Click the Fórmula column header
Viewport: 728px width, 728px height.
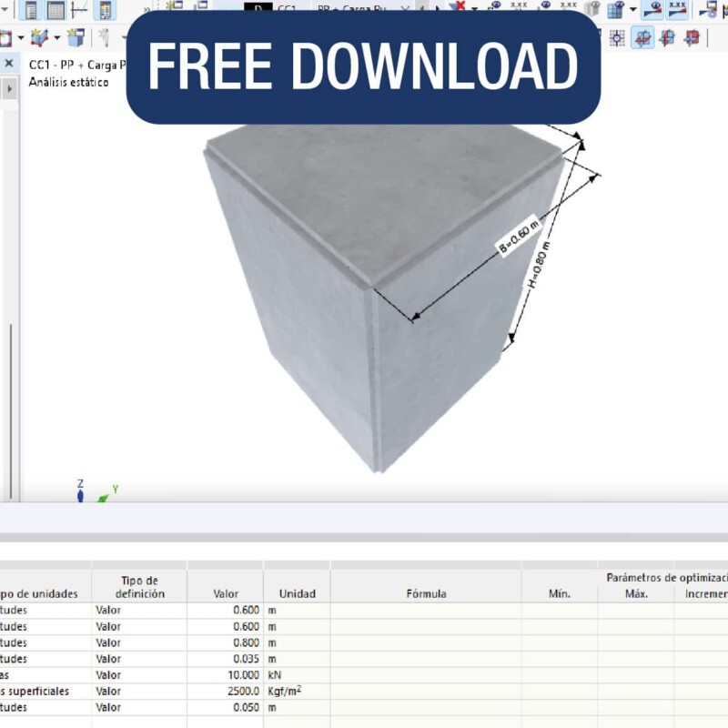click(426, 593)
